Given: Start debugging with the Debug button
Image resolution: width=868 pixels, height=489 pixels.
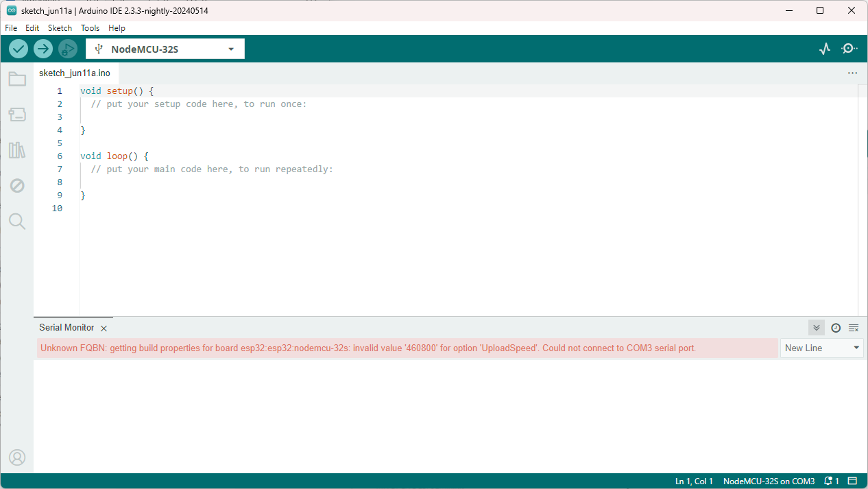Looking at the screenshot, I should pos(67,49).
